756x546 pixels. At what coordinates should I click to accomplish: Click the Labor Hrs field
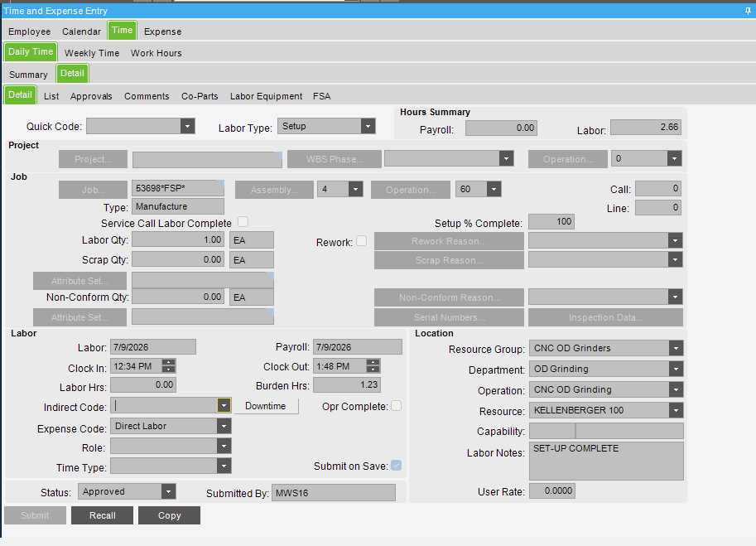point(142,385)
